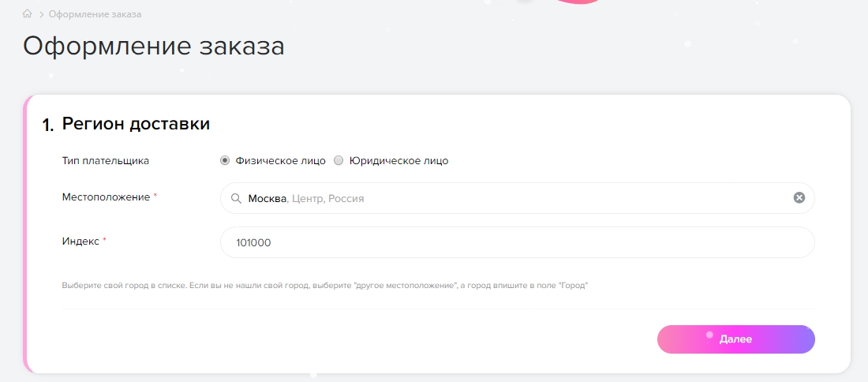This screenshot has width=868, height=382.
Task: Click the "Тип плательщика" label
Action: (x=105, y=160)
